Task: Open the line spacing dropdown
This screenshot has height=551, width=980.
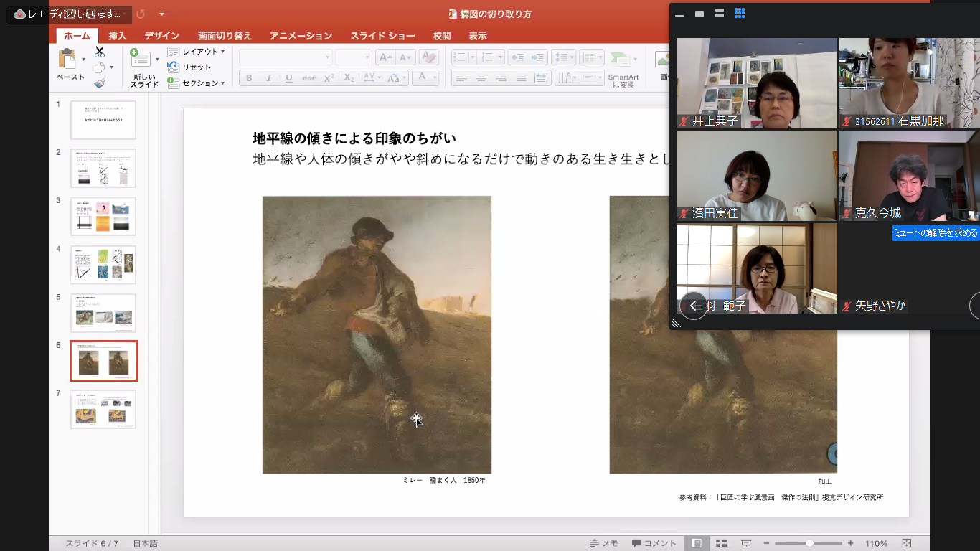Action: [571, 57]
